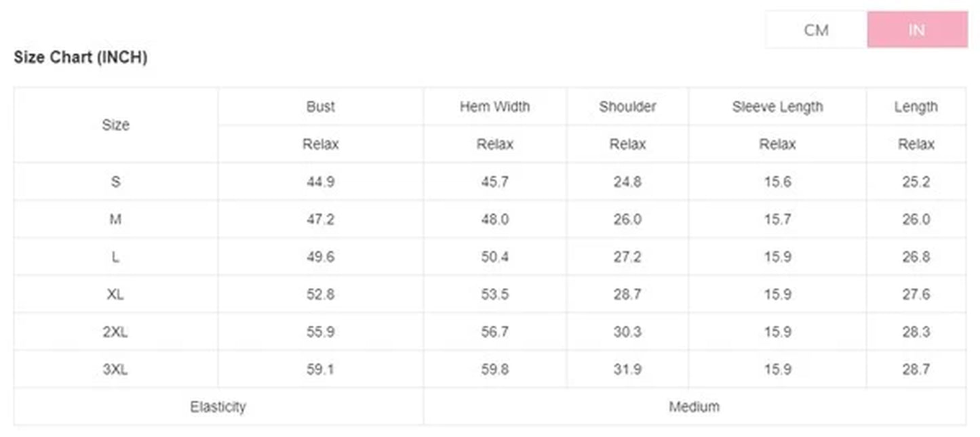The width and height of the screenshot is (980, 437).
Task: Select the Sleeve Length column header
Action: pyautogui.click(x=777, y=106)
